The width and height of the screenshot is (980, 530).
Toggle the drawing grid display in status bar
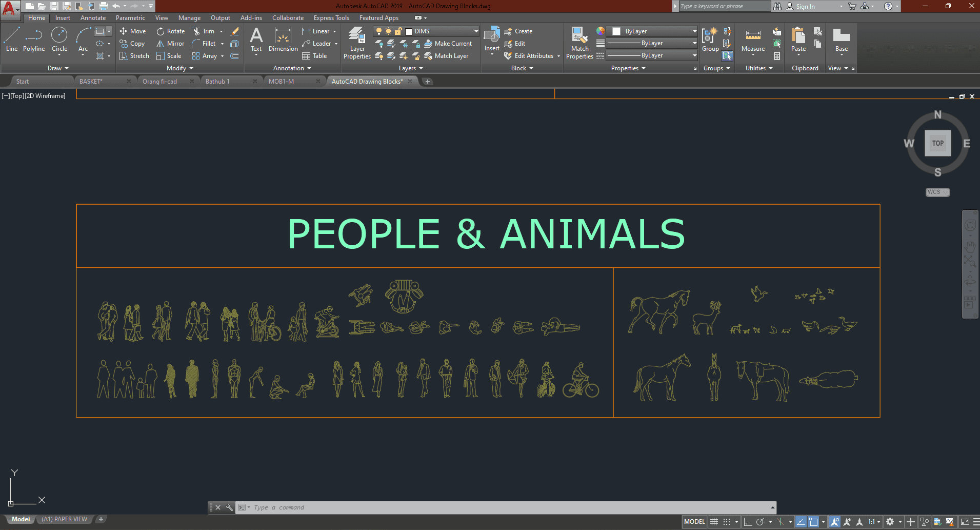(714, 522)
